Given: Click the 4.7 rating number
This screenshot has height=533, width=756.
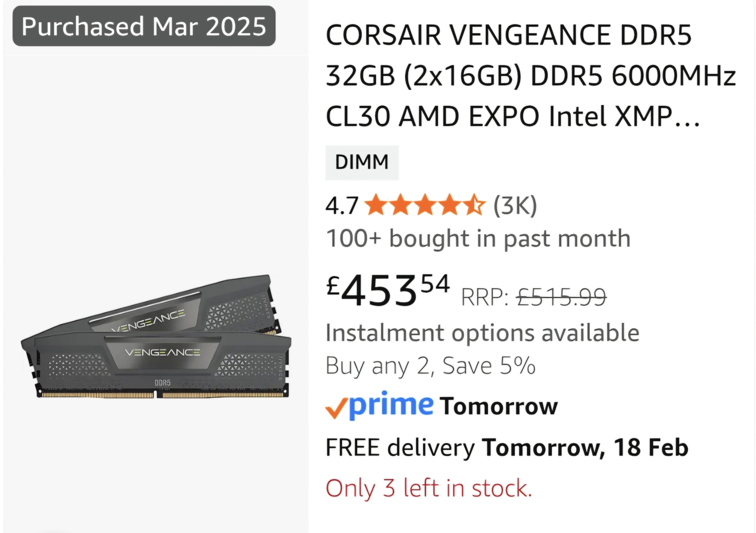Looking at the screenshot, I should (x=342, y=205).
